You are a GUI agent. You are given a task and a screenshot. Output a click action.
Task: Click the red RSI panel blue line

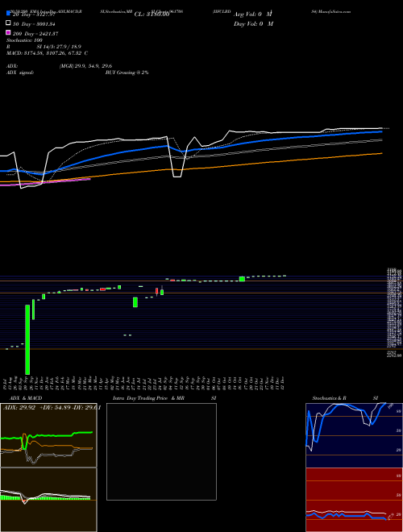coord(346,516)
